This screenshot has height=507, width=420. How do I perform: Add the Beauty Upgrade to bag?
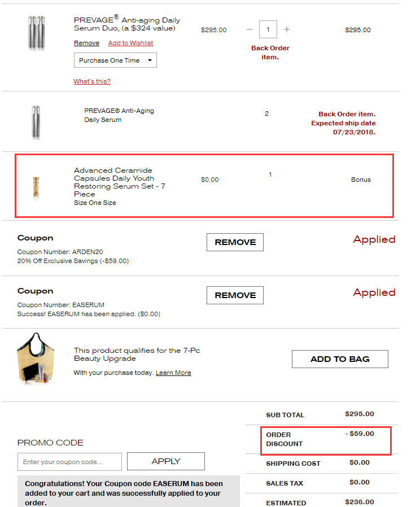pyautogui.click(x=340, y=359)
